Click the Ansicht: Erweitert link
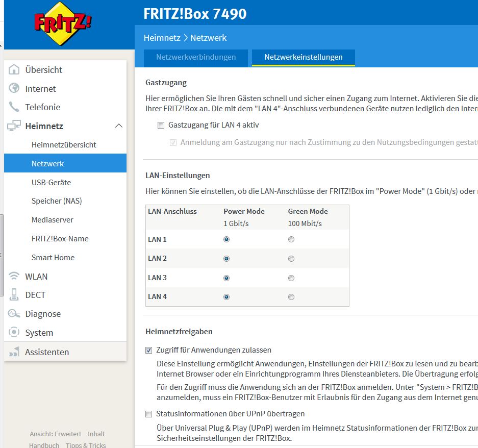 56,434
